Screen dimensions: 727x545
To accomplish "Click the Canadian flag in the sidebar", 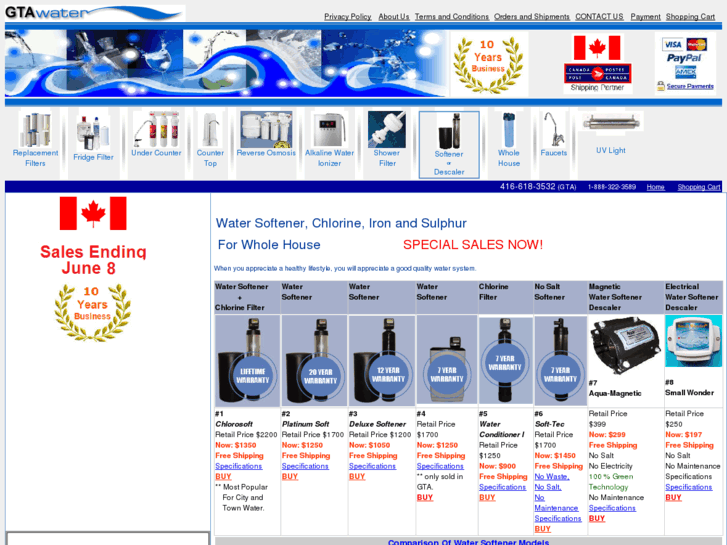I will [x=93, y=213].
